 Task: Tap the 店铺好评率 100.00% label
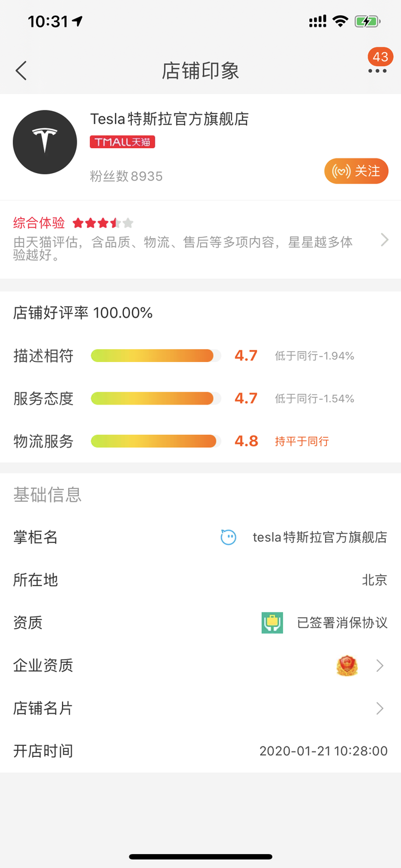83,313
